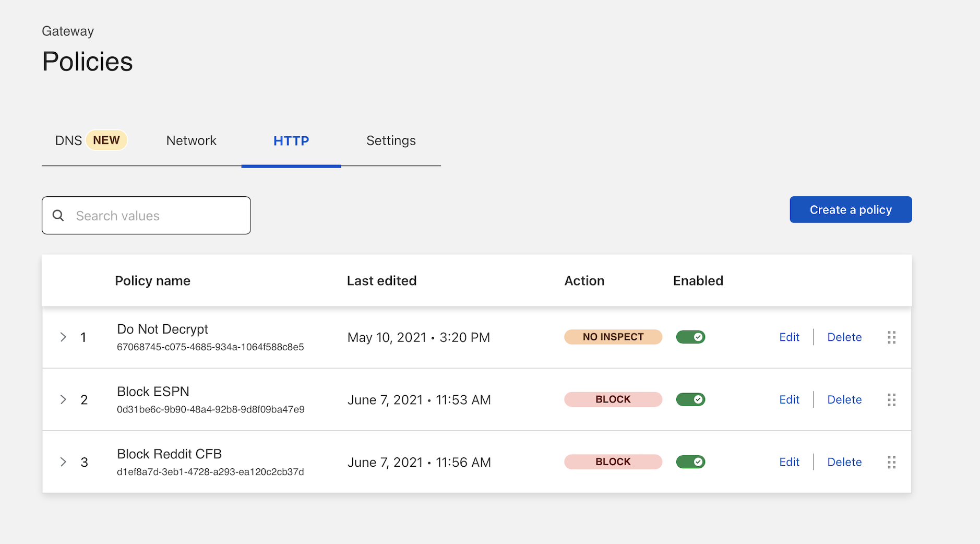
Task: Expand details for Block ESPN policy
Action: pyautogui.click(x=63, y=400)
